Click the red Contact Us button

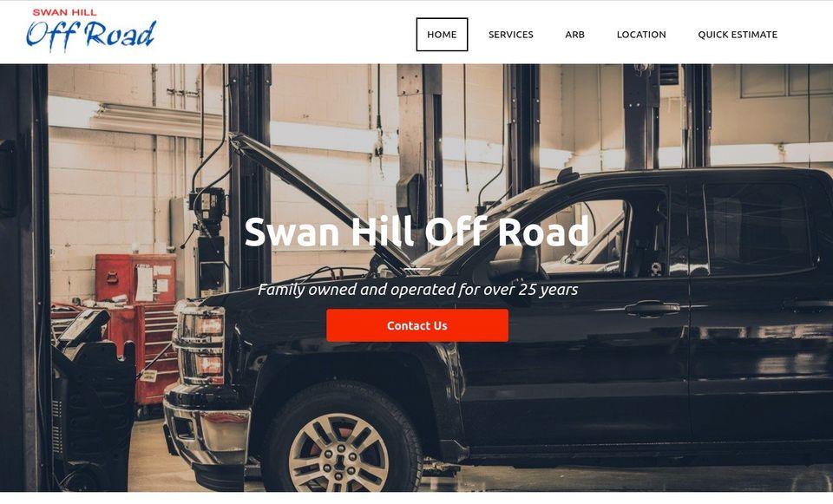point(417,325)
